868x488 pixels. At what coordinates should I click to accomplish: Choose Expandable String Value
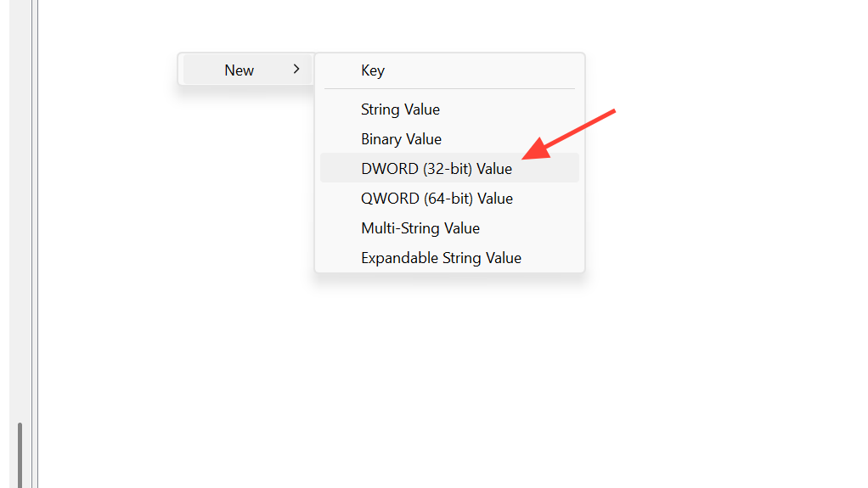[441, 258]
